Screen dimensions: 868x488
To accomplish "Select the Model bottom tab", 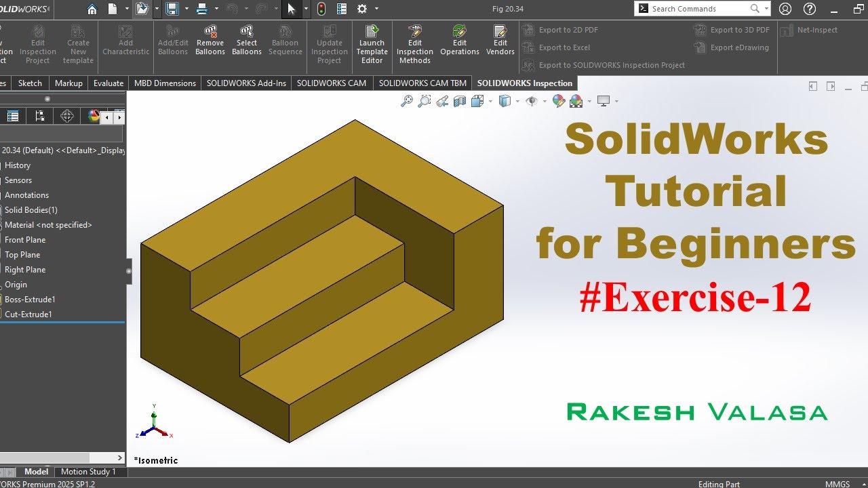I will tap(36, 472).
